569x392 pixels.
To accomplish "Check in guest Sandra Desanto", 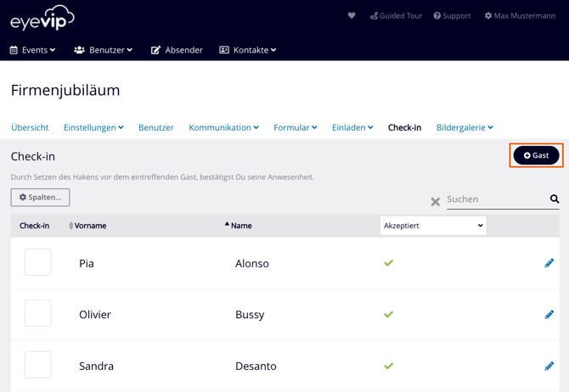I will (x=38, y=365).
